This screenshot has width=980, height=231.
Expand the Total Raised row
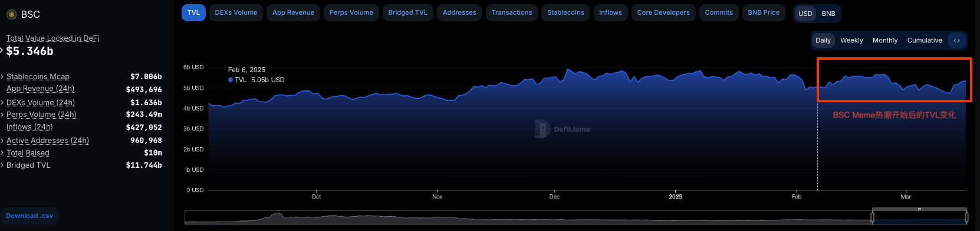point(2,153)
